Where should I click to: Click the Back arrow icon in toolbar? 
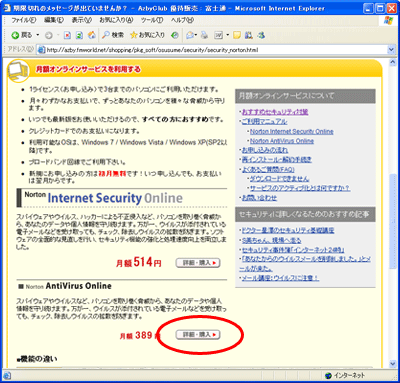[15, 35]
